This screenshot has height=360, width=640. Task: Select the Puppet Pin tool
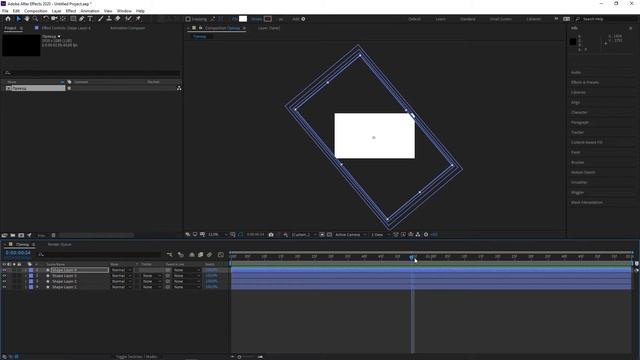click(138, 19)
